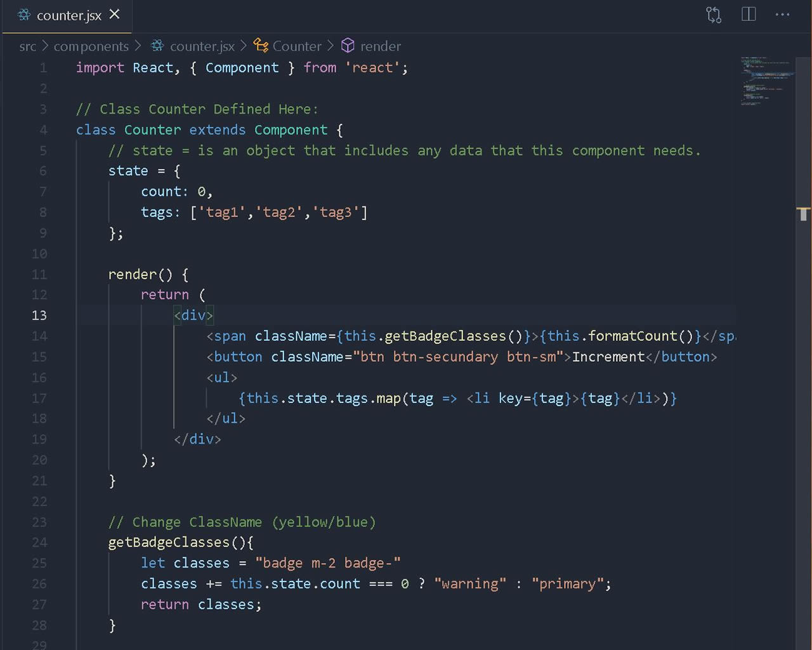Screen dimensions: 812x650
Task: Click the minimap to jump in file
Action: pos(768,83)
